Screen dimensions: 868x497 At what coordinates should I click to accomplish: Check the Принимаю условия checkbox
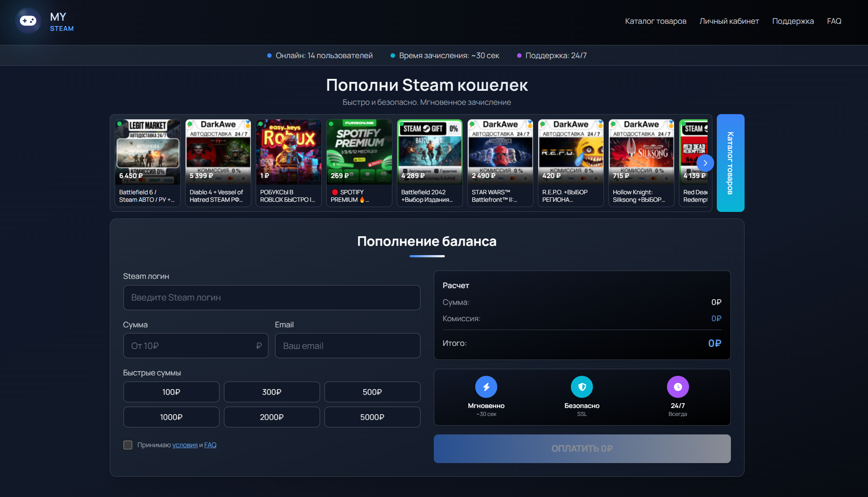coord(128,445)
